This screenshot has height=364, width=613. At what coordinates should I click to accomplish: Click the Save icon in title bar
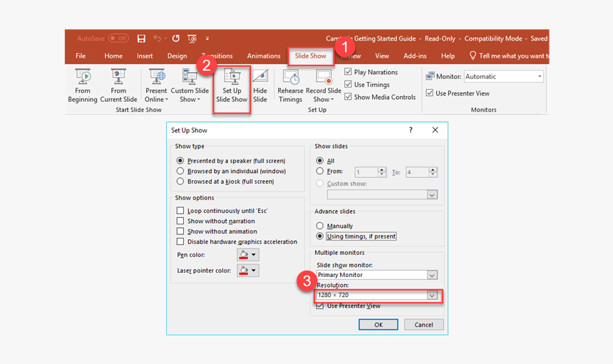pyautogui.click(x=141, y=38)
